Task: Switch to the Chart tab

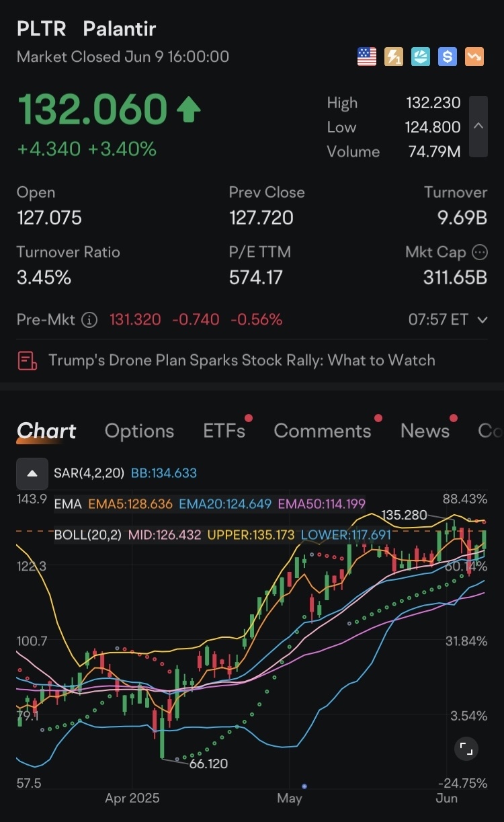Action: coord(46,431)
